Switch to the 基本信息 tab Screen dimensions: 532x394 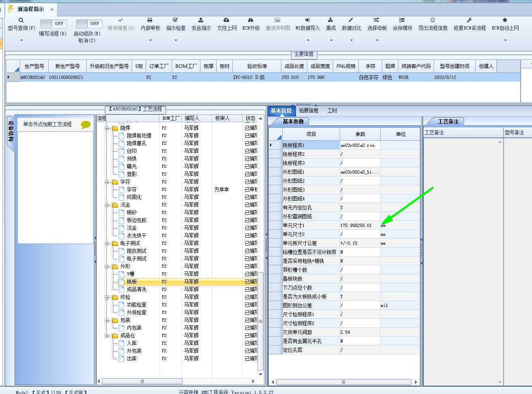click(x=281, y=110)
